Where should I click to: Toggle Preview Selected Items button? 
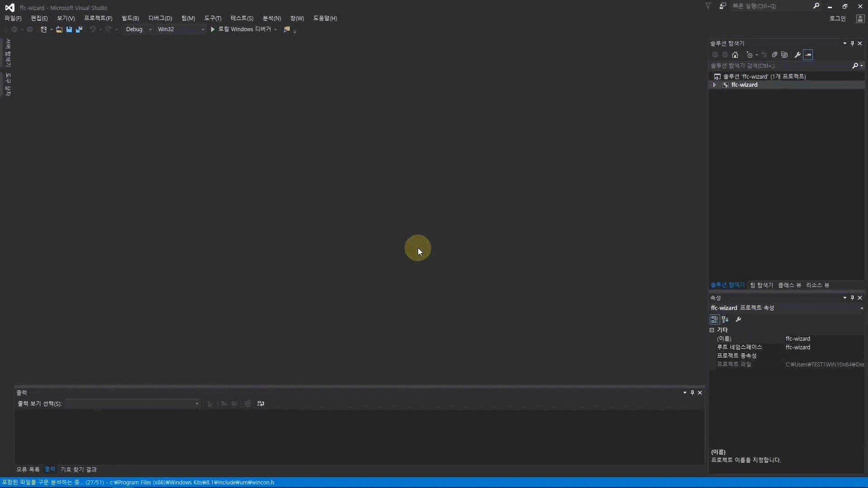coord(808,55)
